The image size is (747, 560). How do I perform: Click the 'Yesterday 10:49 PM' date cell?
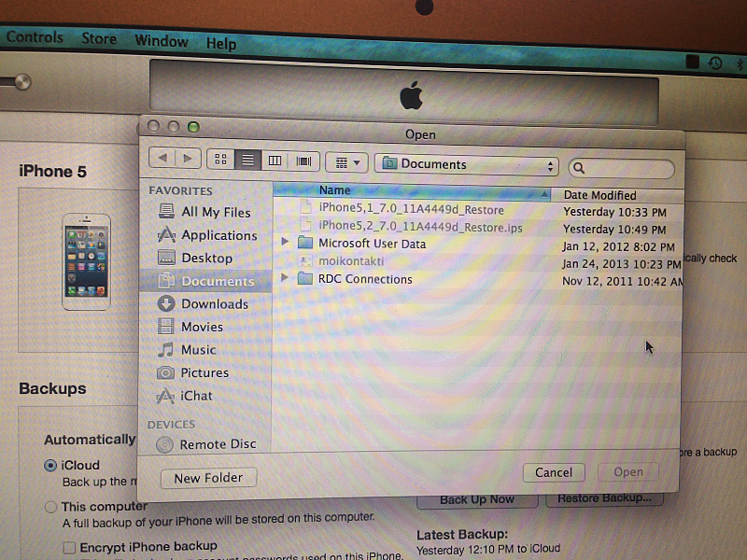coord(614,230)
